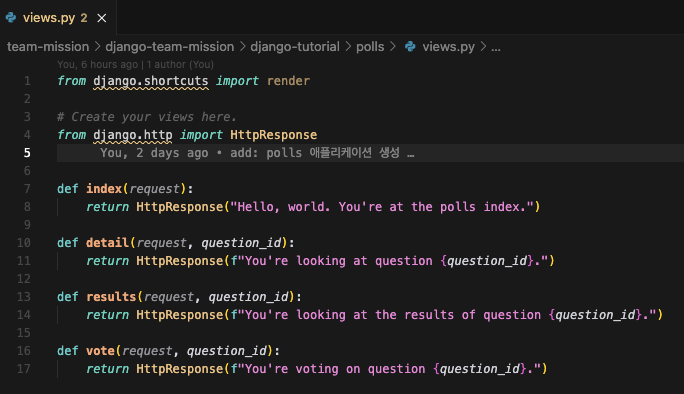Expand breadcrumb ellipsis symbol list
The image size is (684, 394).
pos(496,47)
